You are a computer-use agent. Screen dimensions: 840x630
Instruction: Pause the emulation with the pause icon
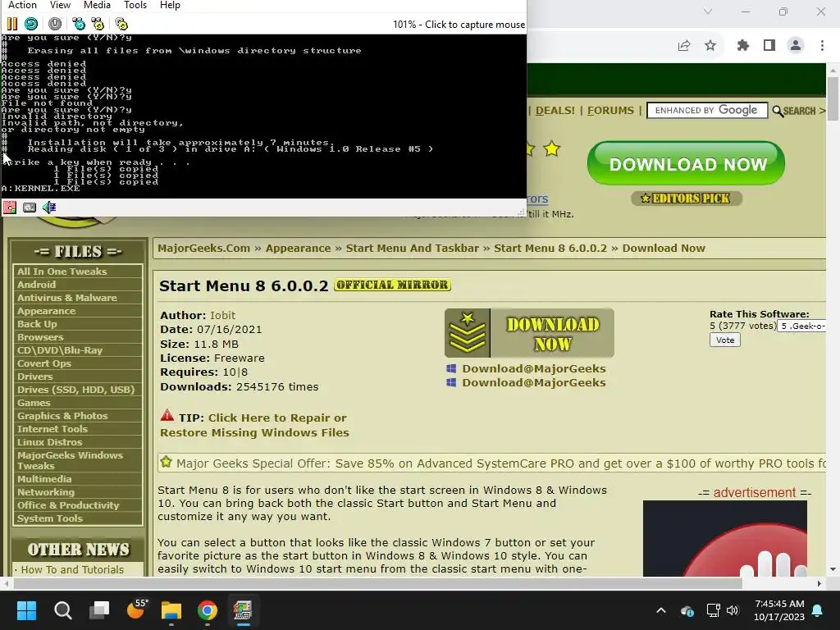(11, 24)
